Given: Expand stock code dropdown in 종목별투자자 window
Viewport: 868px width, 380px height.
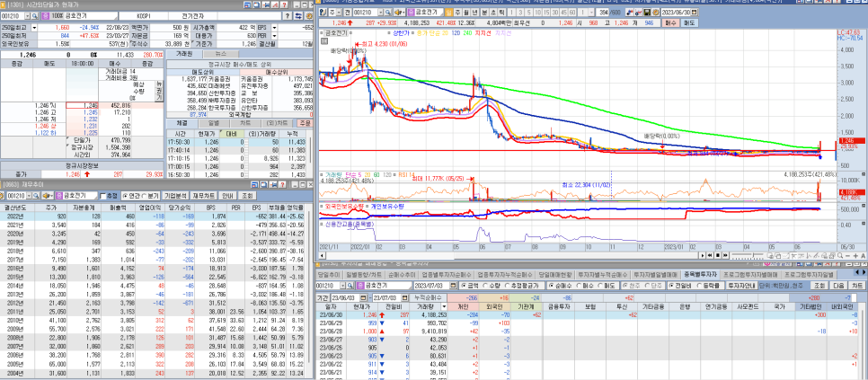Looking at the screenshot, I should pyautogui.click(x=343, y=286).
